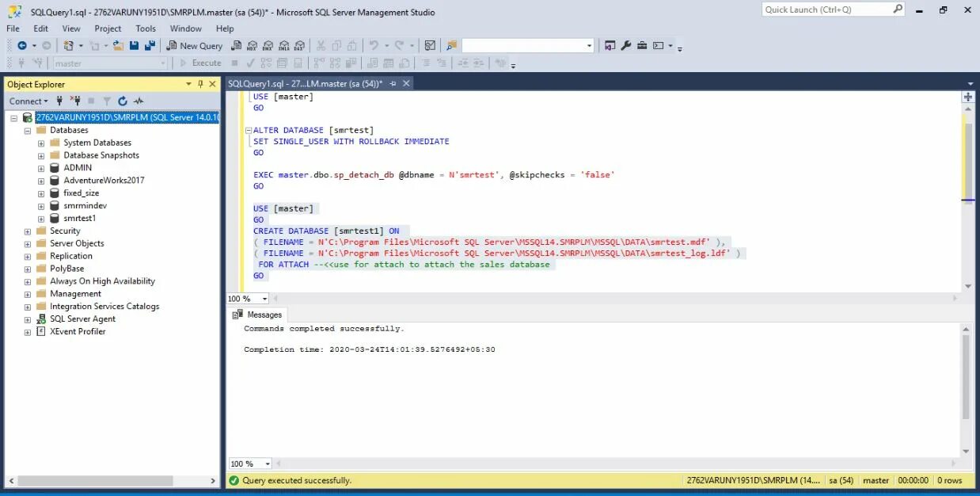Expand the smrtest1 database node
The height and width of the screenshot is (496, 980).
(41, 218)
